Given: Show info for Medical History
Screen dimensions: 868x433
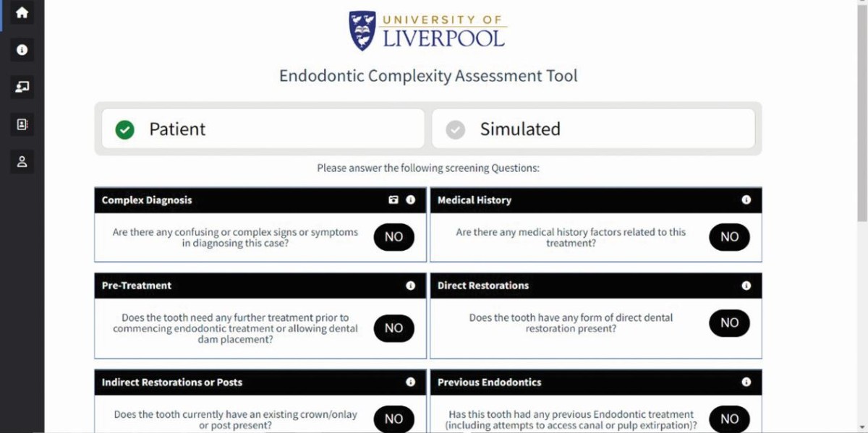Looking at the screenshot, I should click(746, 200).
